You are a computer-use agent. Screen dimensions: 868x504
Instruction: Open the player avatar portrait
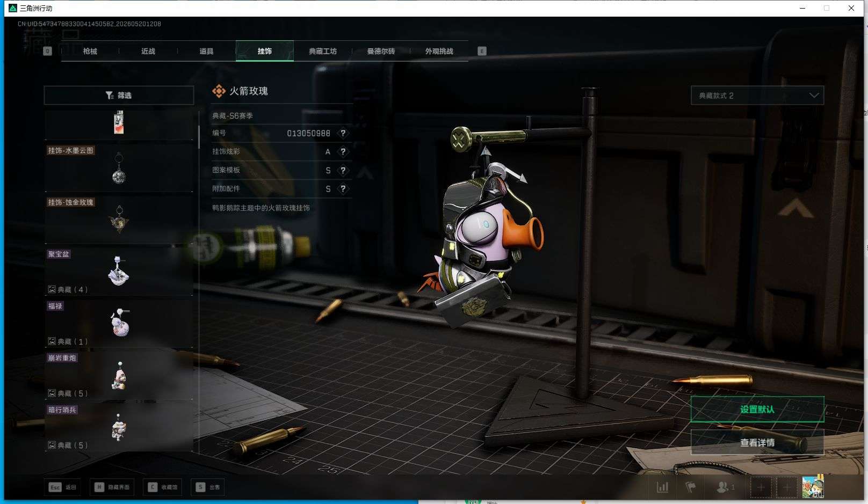coord(813,487)
